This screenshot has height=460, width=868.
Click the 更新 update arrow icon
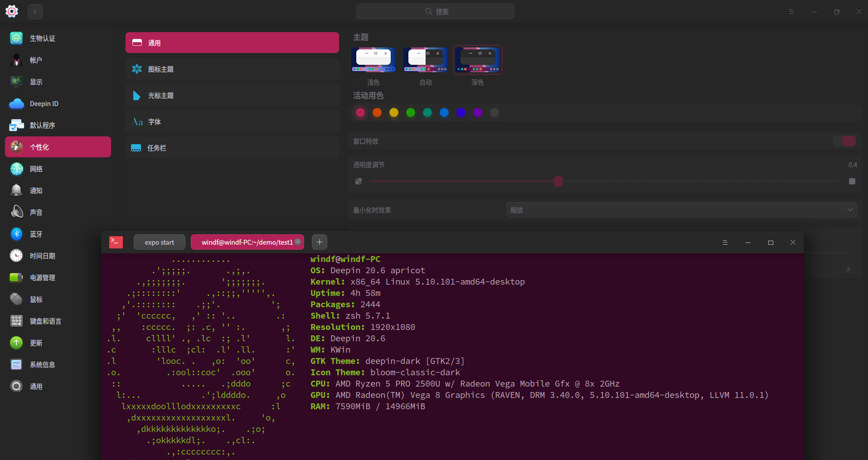(16, 343)
